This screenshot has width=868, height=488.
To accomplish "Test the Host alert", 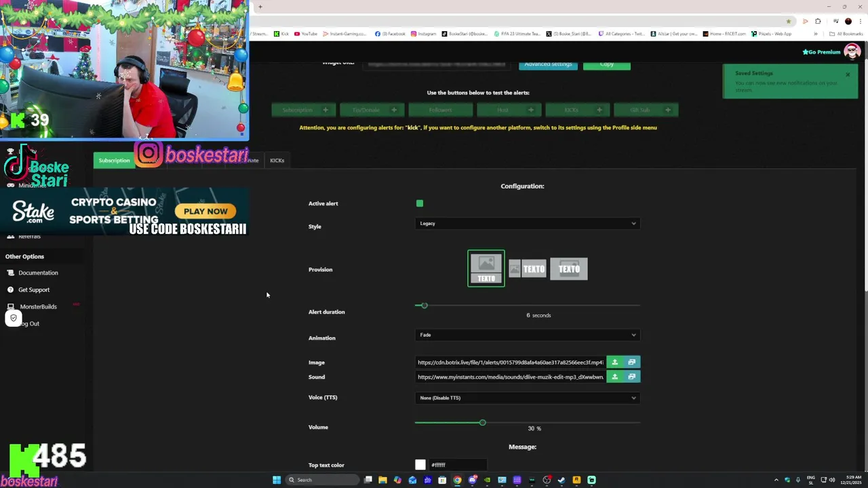I will [509, 110].
